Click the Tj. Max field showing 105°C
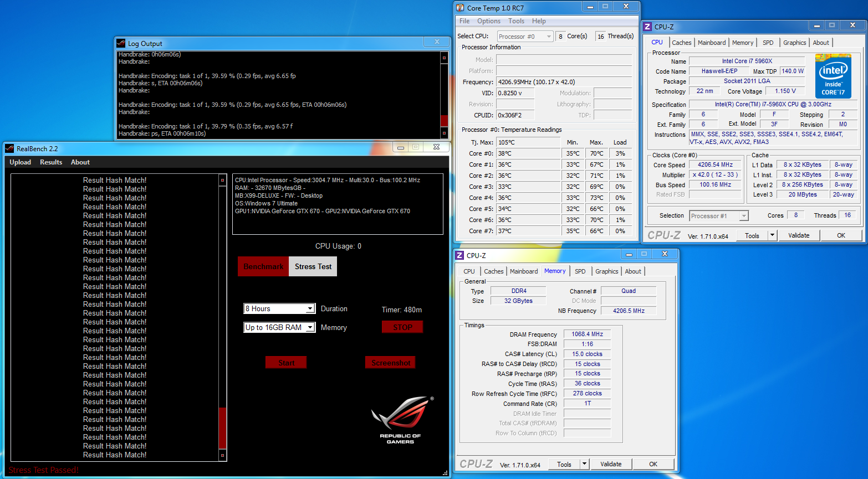Viewport: 868px width, 479px height. click(x=528, y=142)
